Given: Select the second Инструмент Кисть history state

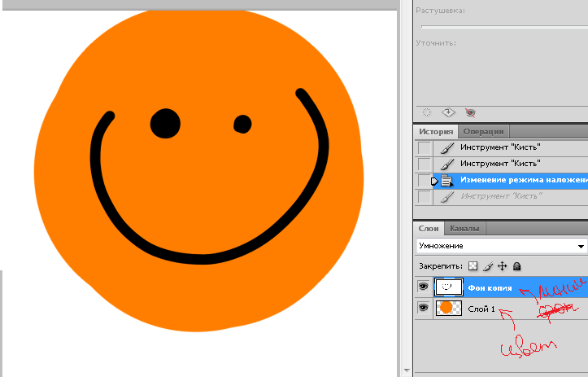Looking at the screenshot, I should point(500,164).
